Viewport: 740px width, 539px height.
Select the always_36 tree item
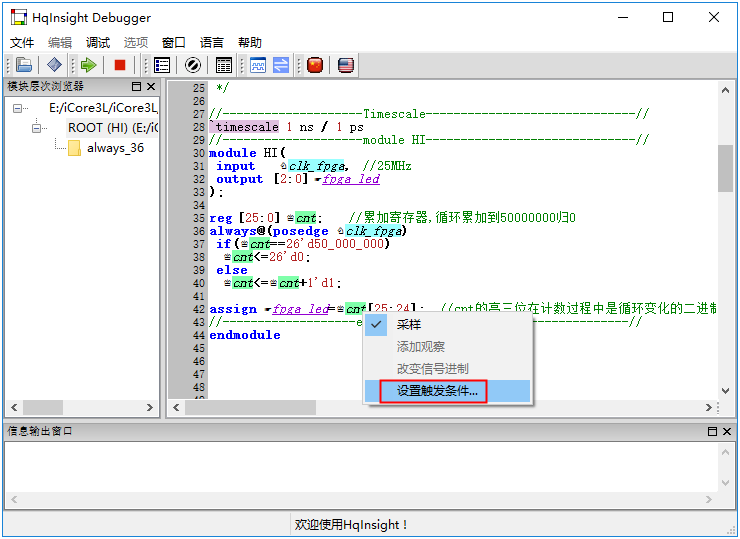point(114,148)
